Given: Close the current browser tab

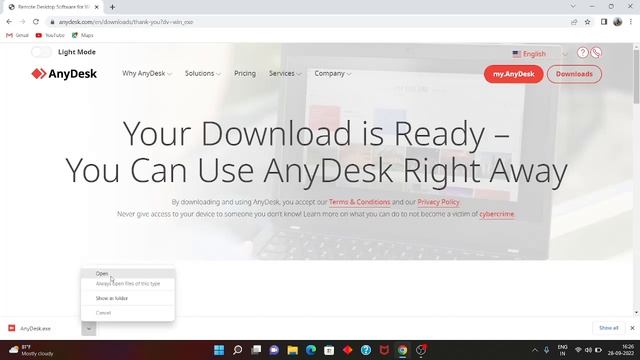Looking at the screenshot, I should 97,7.
